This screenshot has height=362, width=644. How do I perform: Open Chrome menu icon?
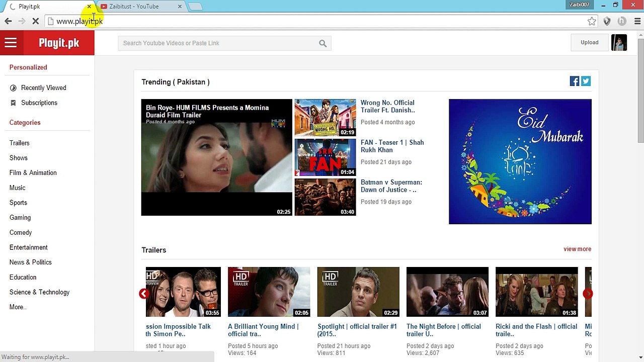click(x=636, y=21)
